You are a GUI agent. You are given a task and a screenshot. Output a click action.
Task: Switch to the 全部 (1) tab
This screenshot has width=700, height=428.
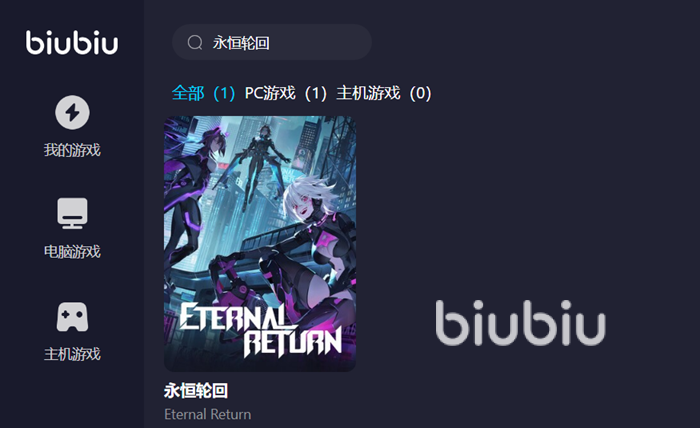(204, 93)
